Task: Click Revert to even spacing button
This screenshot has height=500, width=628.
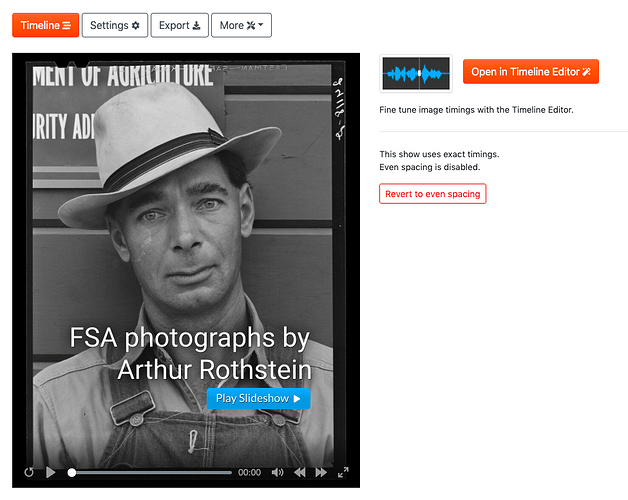Action: click(433, 194)
